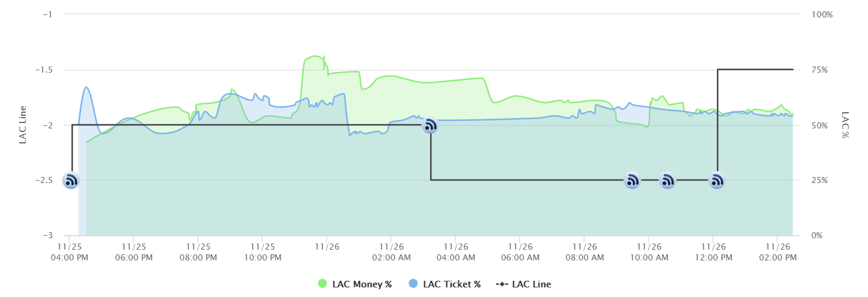Click the first of three news icons on -2.5 line
Screen dimensions: 868x297
[x=632, y=180]
